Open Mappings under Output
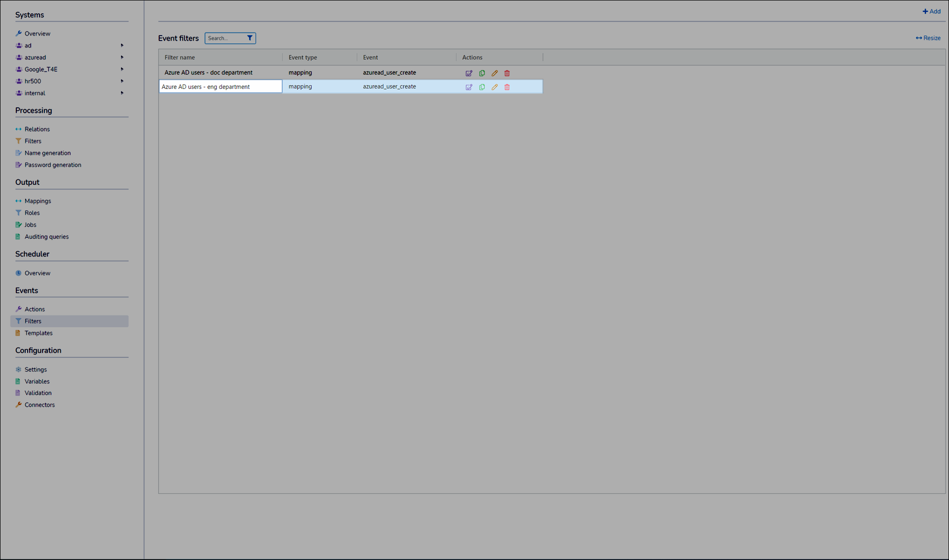 point(38,201)
